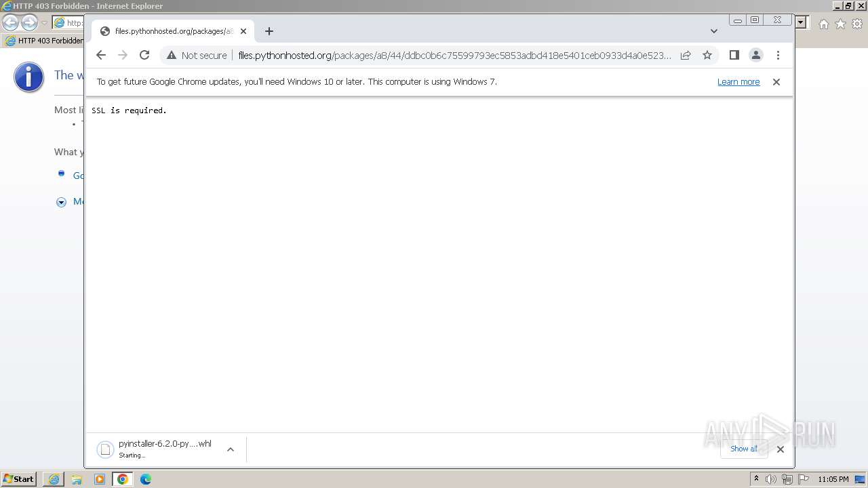Click Internet Explorer's back button
The image size is (868, 488).
click(11, 23)
